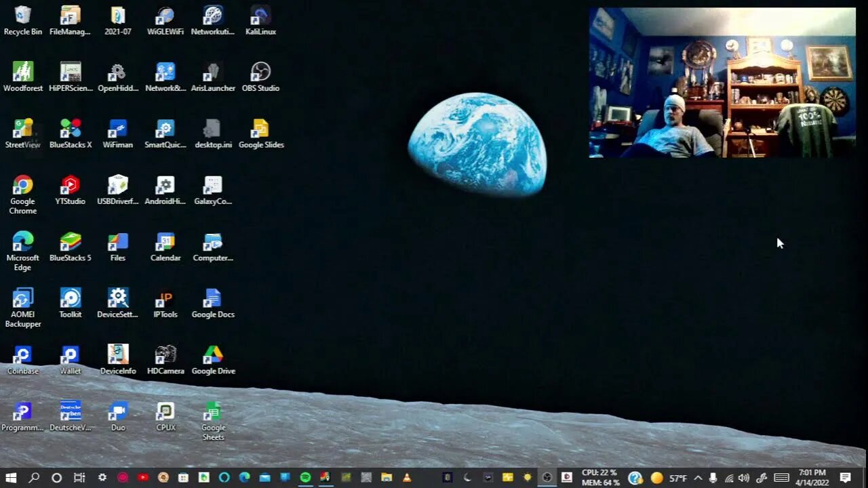
Task: Open Task View on the taskbar
Action: (79, 478)
